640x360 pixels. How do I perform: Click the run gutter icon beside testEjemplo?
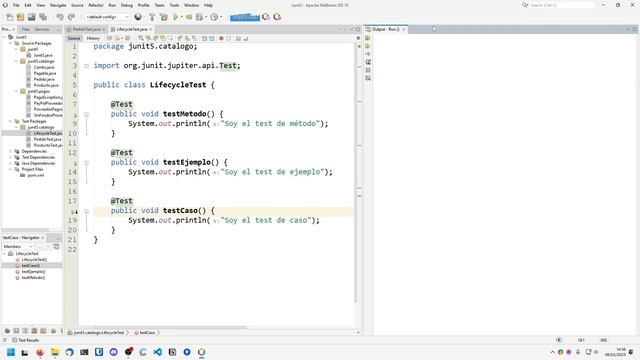click(x=75, y=163)
